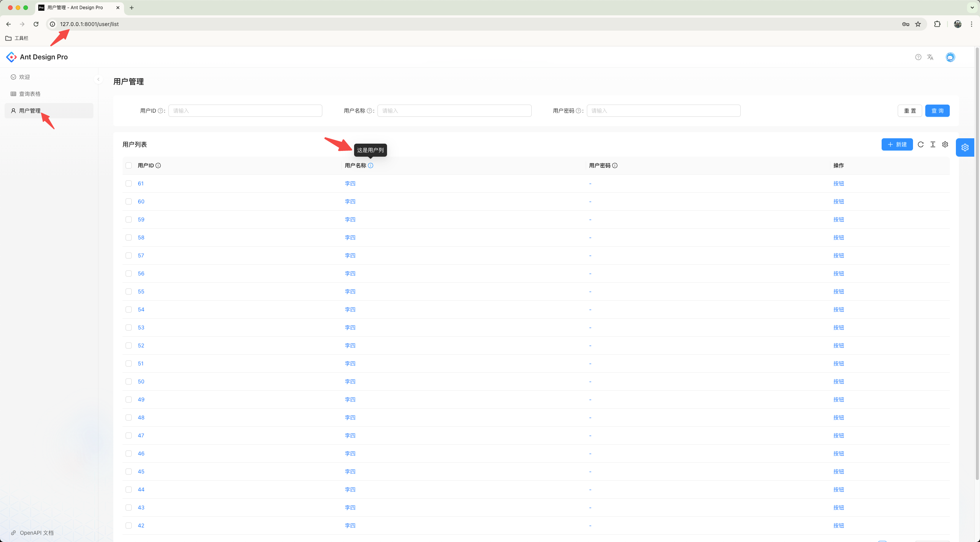Click the 新建 button

(x=897, y=144)
